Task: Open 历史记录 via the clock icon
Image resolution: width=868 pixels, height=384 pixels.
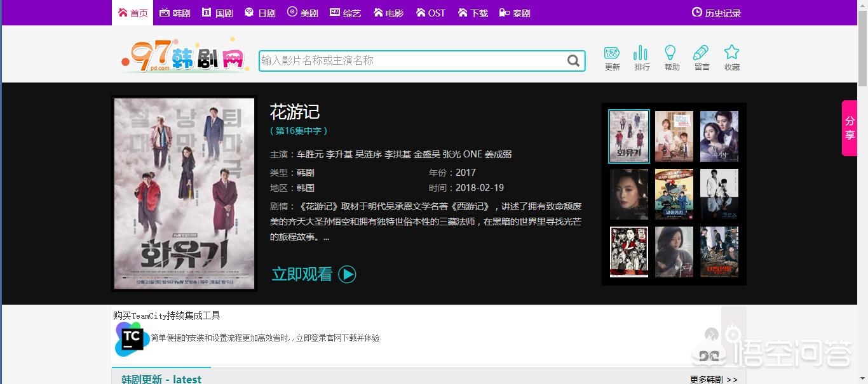Action: (715, 11)
